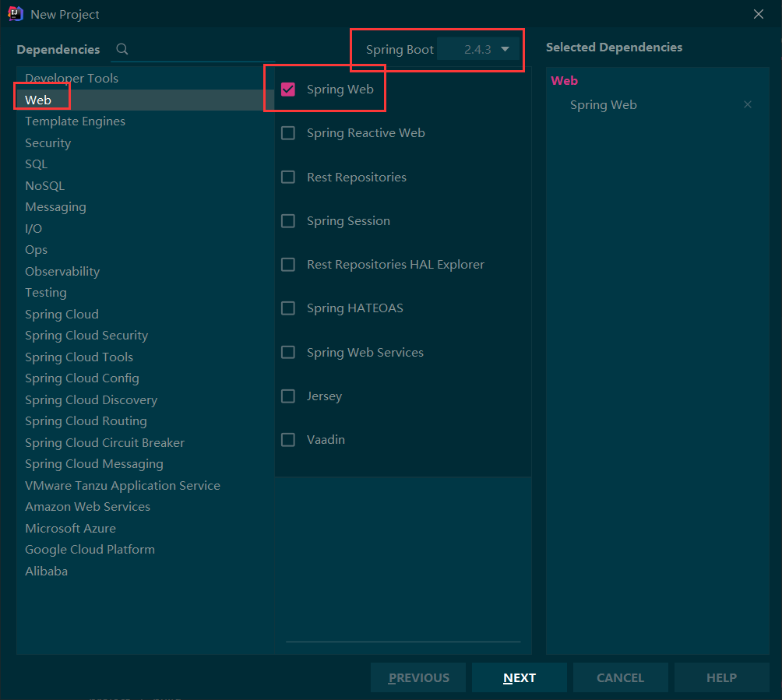
Task: Select Spring Cloud Routing category
Action: (x=145, y=421)
